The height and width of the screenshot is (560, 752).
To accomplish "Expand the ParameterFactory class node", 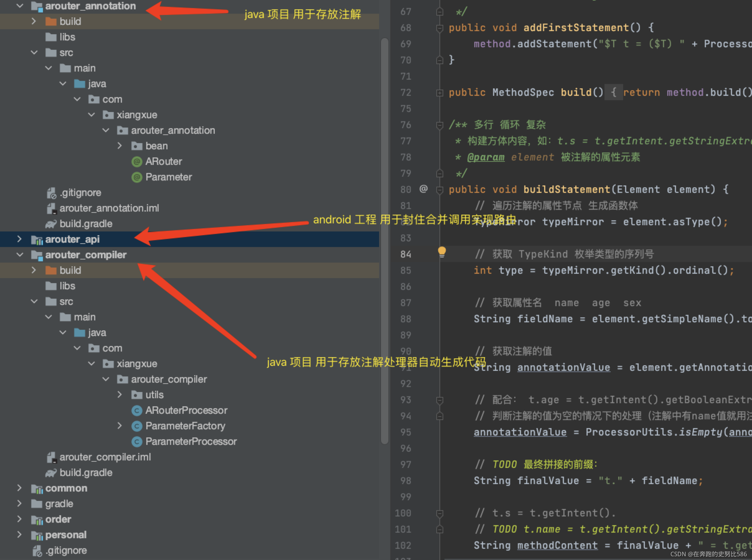I will click(119, 426).
